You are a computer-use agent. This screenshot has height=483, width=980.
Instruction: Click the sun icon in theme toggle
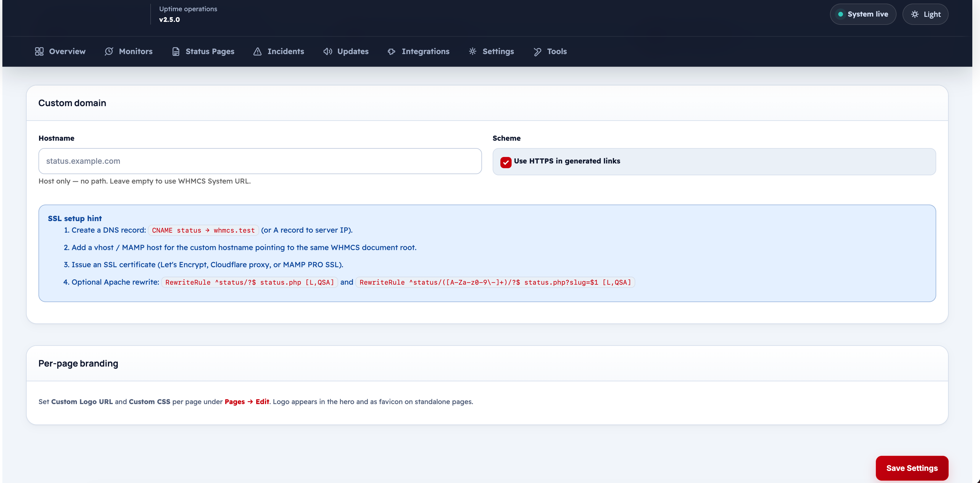point(915,14)
